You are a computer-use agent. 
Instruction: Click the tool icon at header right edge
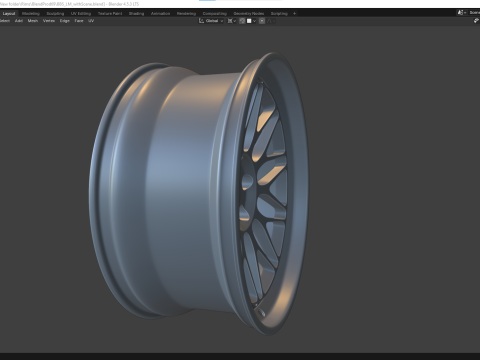coord(476,21)
